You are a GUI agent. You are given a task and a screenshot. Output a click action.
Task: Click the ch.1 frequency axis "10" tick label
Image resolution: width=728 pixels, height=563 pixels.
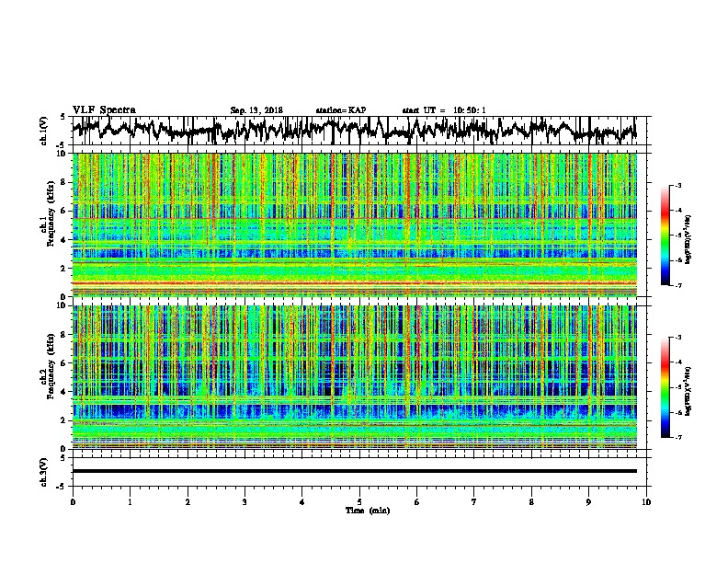[62, 154]
